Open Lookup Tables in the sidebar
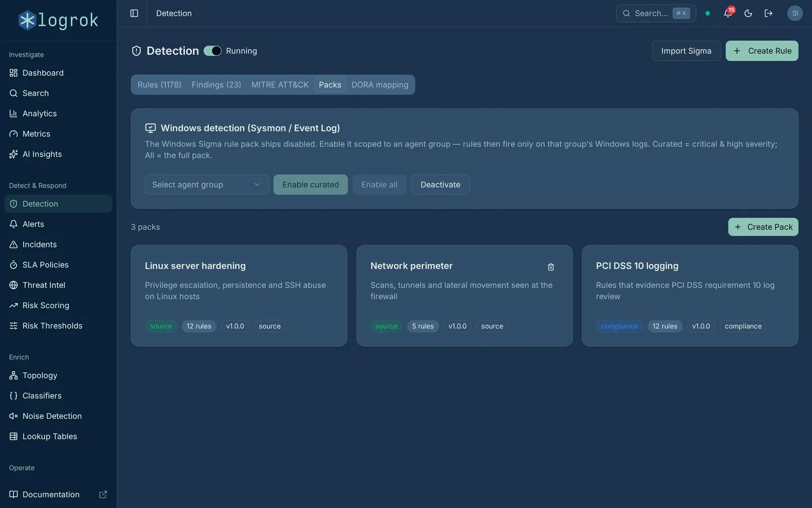The image size is (812, 508). pyautogui.click(x=58, y=436)
